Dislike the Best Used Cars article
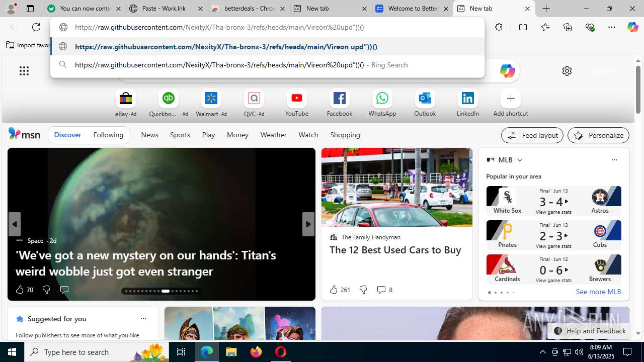 click(363, 290)
